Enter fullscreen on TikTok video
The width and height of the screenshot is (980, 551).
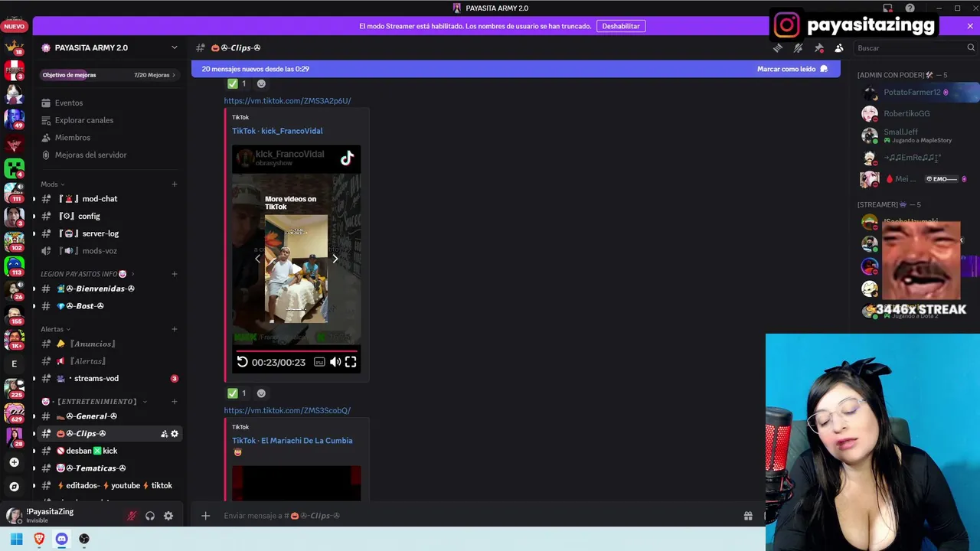coord(351,362)
